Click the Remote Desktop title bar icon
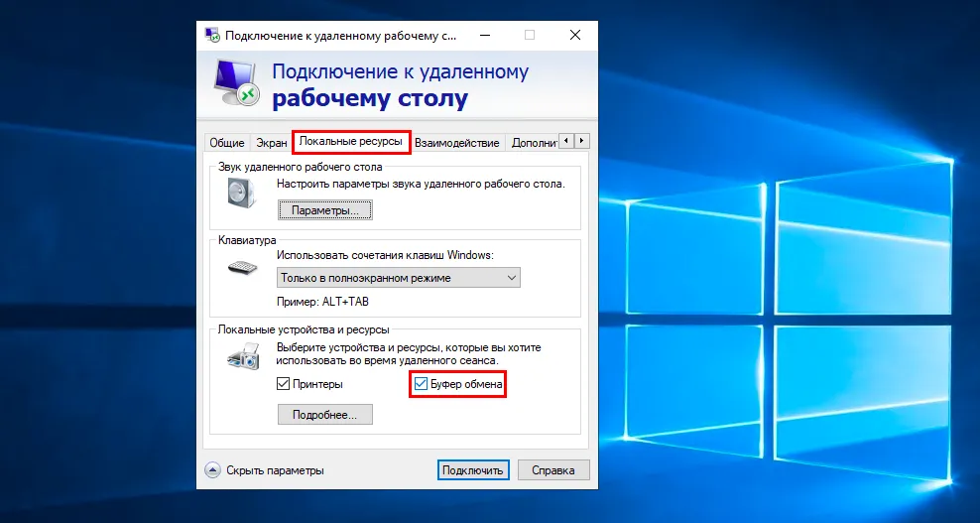 tap(212, 34)
